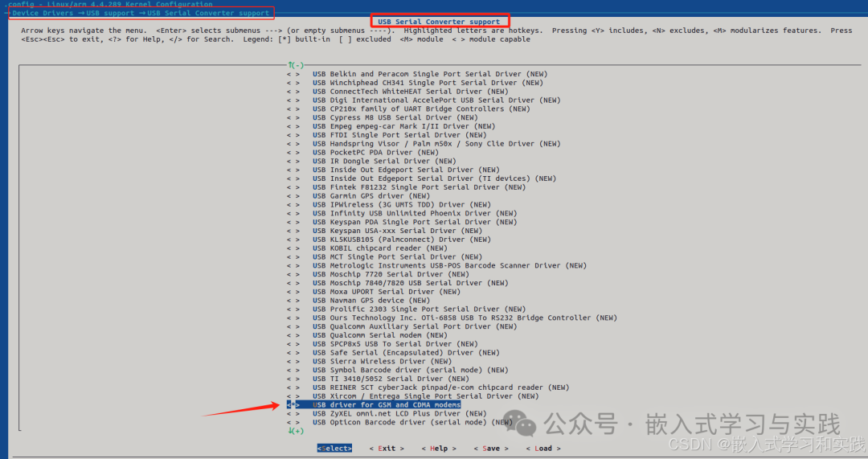Click the Load button

pos(543,449)
